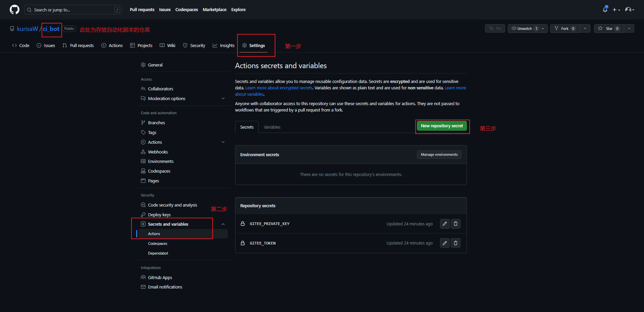
Task: Expand the Star lists dropdown arrow
Action: pyautogui.click(x=629, y=29)
